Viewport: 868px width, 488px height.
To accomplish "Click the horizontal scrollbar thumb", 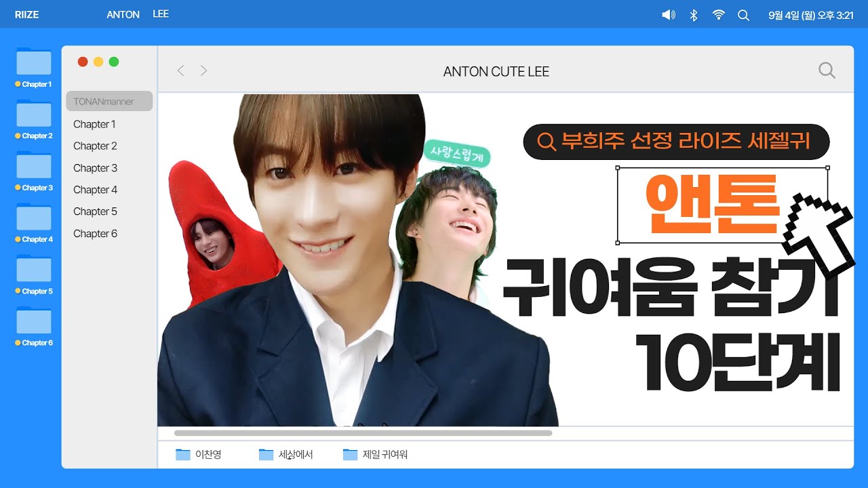I will [363, 433].
